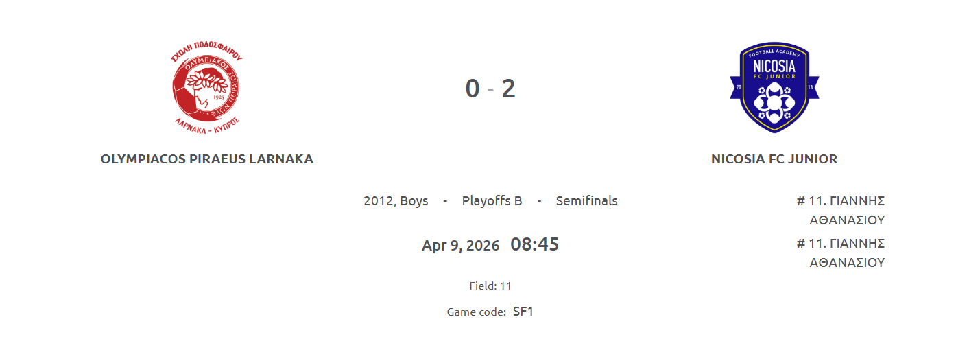The width and height of the screenshot is (980, 361).
Task: Click the dash between the two scores
Action: 490,90
